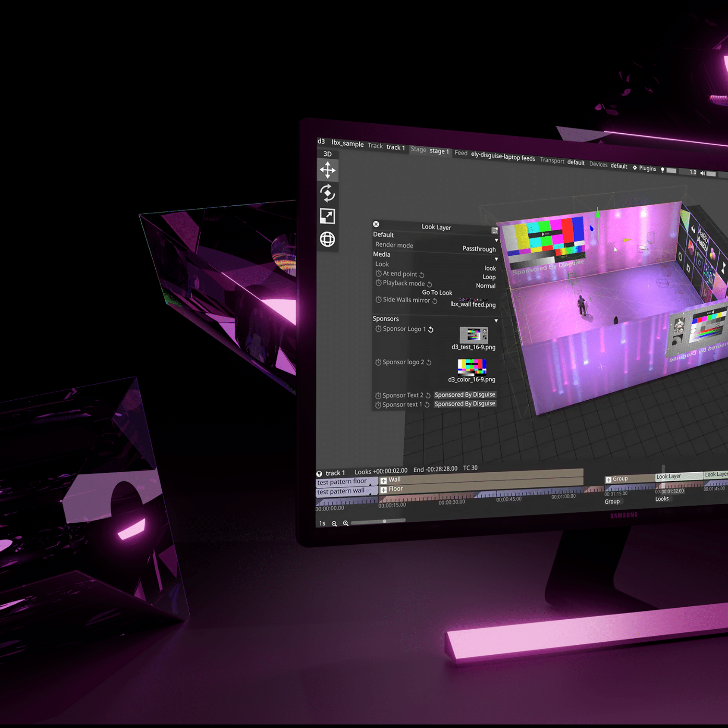The height and width of the screenshot is (728, 728).
Task: Open the Track menu in top bar
Action: pos(375,146)
